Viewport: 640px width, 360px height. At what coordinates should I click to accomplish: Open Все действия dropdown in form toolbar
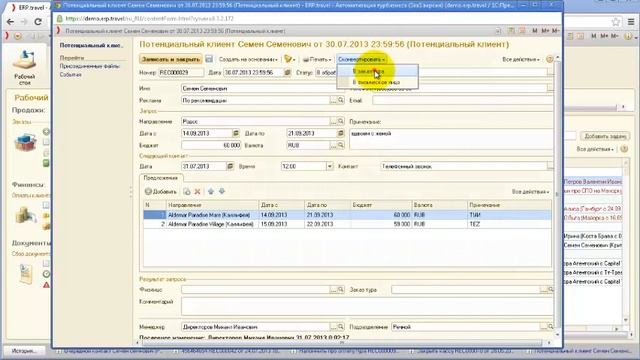click(x=521, y=60)
